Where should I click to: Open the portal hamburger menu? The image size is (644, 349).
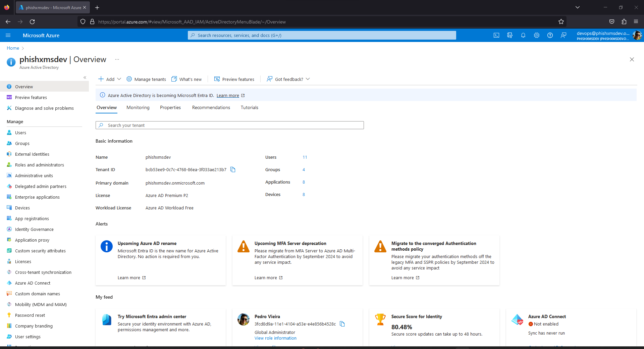[x=8, y=35]
